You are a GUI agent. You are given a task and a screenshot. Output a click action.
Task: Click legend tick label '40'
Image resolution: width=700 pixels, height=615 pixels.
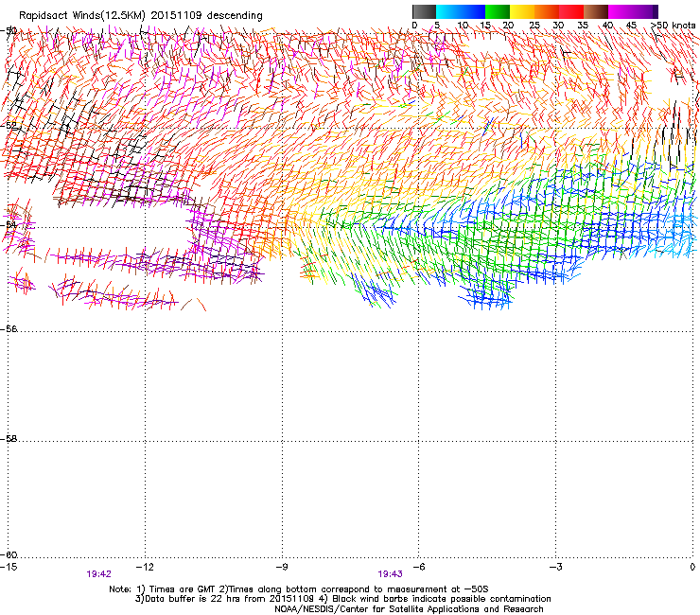[x=607, y=26]
